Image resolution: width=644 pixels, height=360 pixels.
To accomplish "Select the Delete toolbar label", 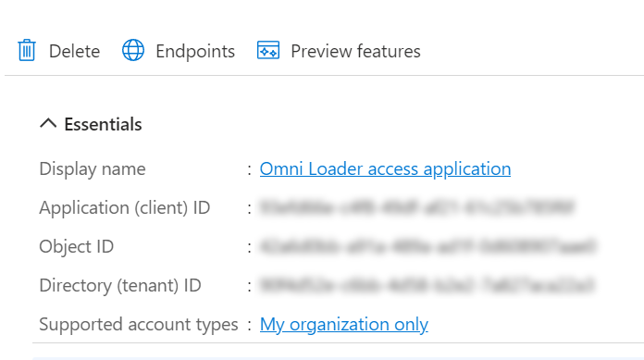I will pos(74,52).
